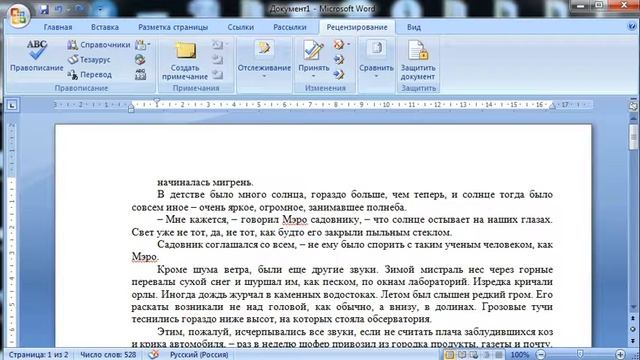Click the Принять accept change icon
The height and width of the screenshot is (360, 640).
point(313,51)
